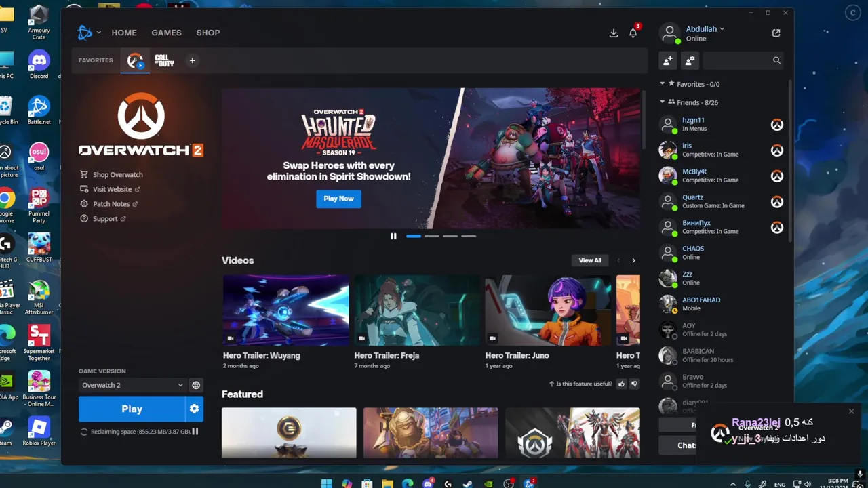Open Roblox Player desktop shortcut
Viewport: 868px width, 488px height.
[39, 431]
